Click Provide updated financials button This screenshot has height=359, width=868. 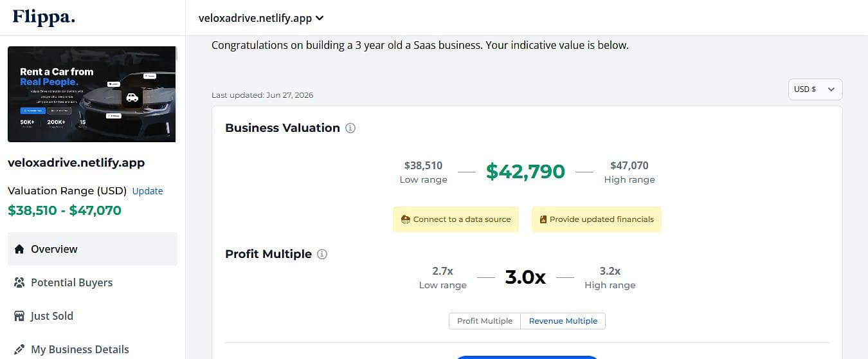(596, 219)
